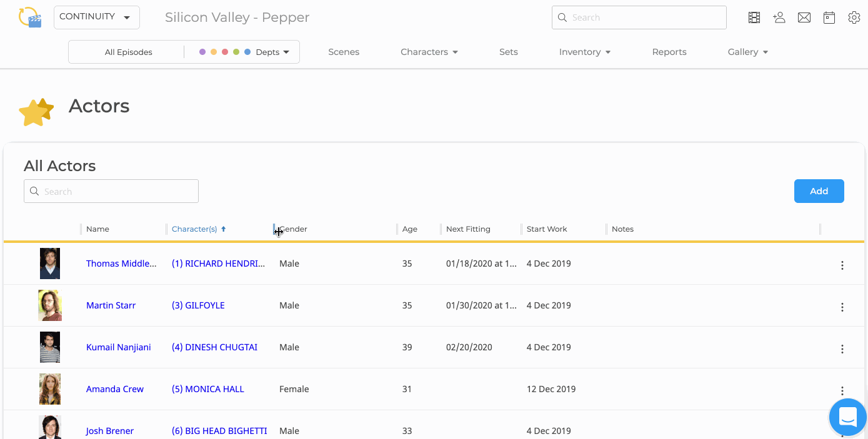Click the gold stars Actors icon
The width and height of the screenshot is (868, 439).
pyautogui.click(x=36, y=112)
